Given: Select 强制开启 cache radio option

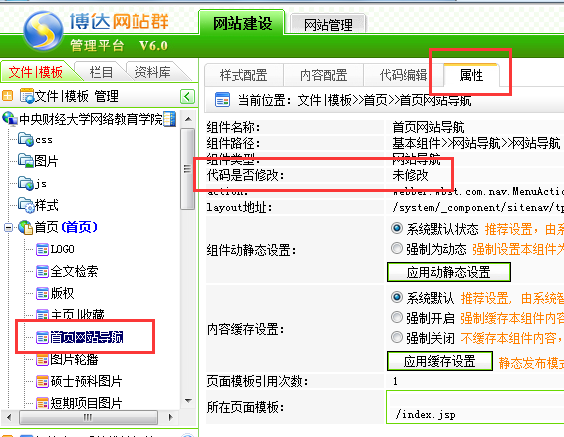Looking at the screenshot, I should (x=397, y=317).
